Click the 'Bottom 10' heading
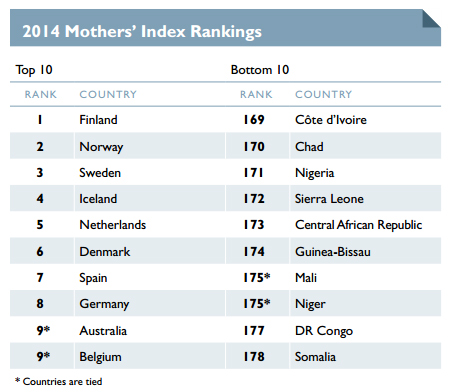This screenshot has width=450, height=392. tap(260, 70)
